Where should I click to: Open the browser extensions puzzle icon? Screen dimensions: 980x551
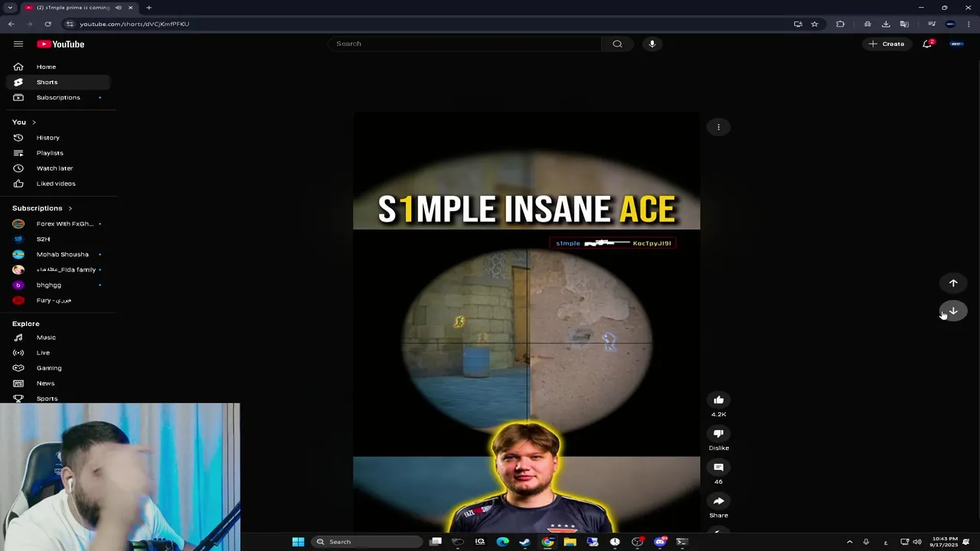click(841, 24)
